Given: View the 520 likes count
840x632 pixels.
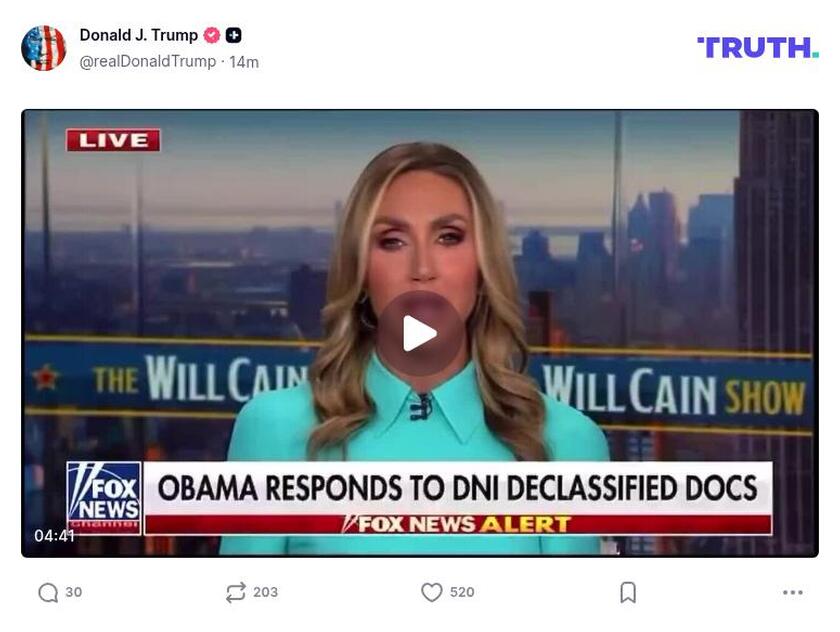Looking at the screenshot, I should pos(462,592).
